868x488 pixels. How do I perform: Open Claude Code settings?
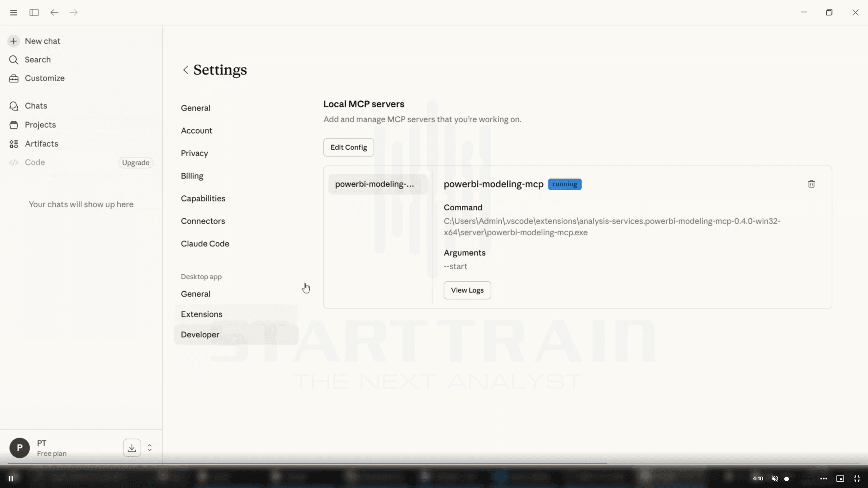tap(205, 244)
